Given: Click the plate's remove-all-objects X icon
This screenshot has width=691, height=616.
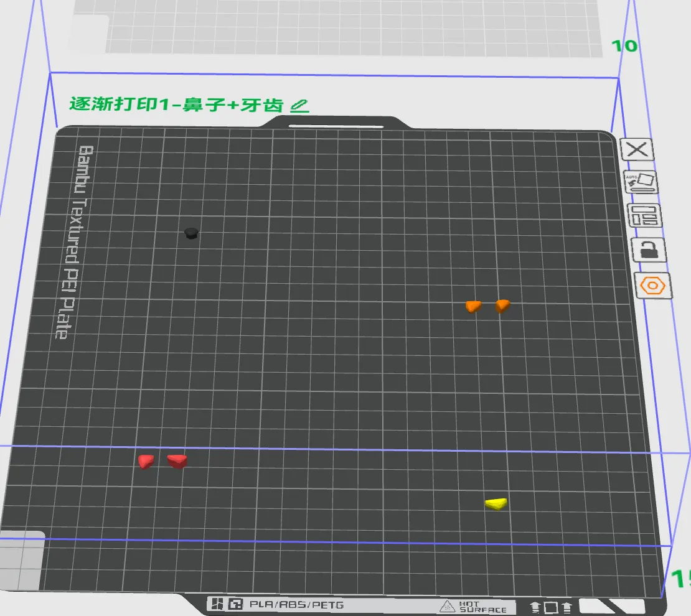Looking at the screenshot, I should (x=637, y=150).
